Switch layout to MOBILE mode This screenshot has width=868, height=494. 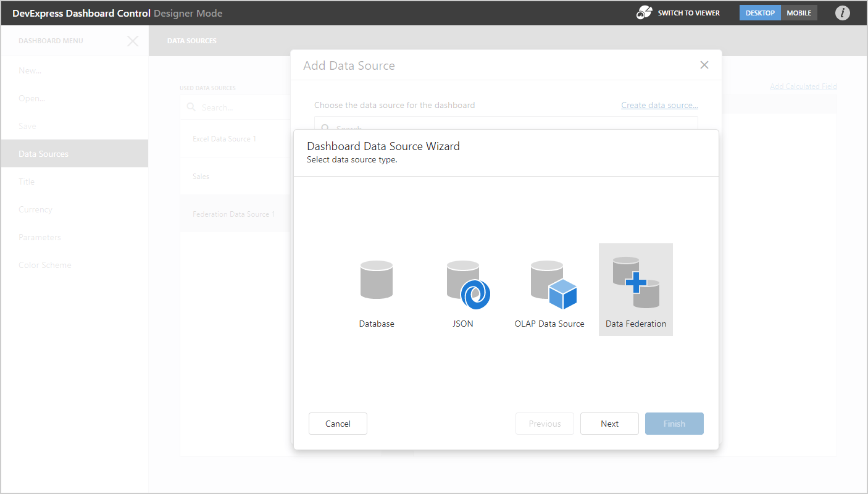[x=799, y=12]
